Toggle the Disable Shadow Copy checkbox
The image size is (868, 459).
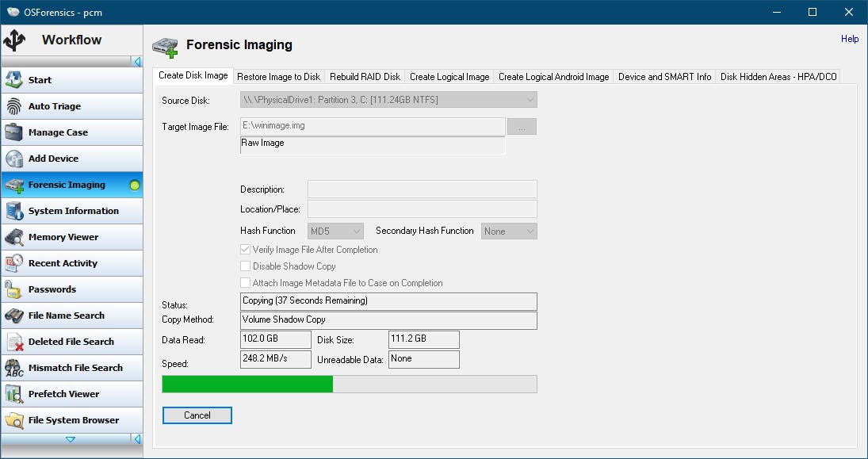(x=245, y=266)
